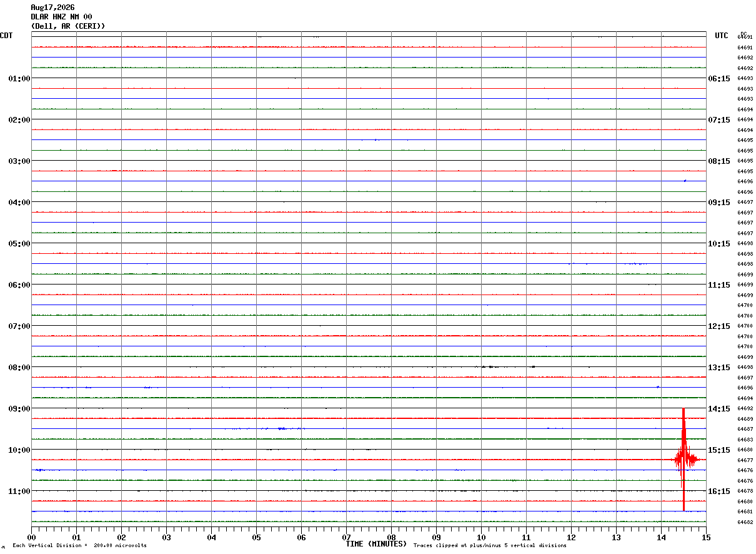Click the UTC timezone label
This screenshot has width=756, height=554.
(x=722, y=36)
